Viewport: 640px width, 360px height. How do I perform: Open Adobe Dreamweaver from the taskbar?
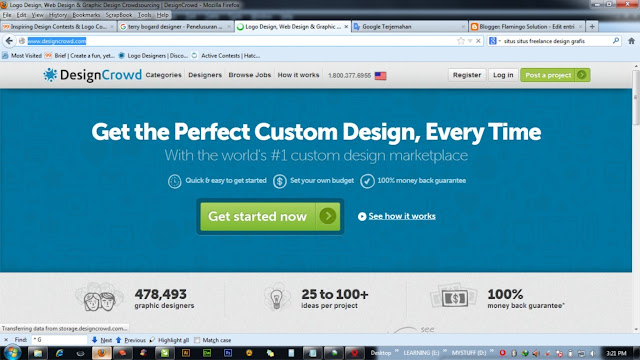click(207, 353)
